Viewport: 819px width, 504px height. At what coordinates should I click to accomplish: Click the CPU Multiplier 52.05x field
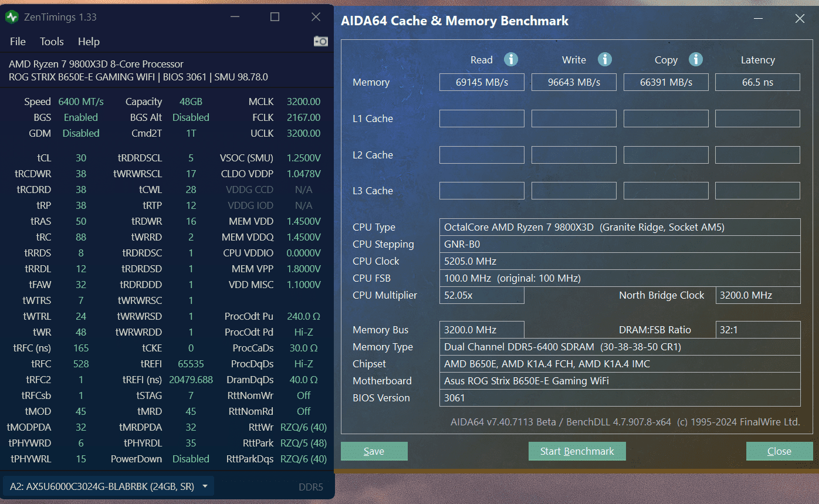(482, 295)
